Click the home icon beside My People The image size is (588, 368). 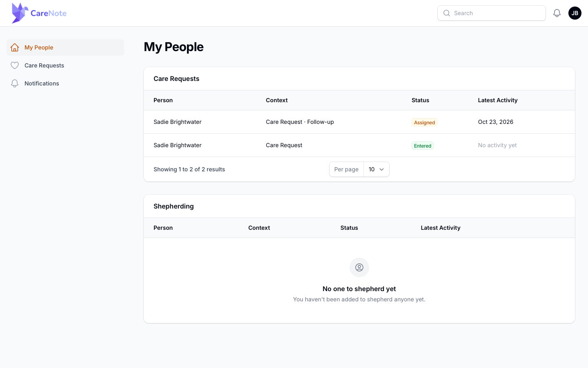pos(15,47)
